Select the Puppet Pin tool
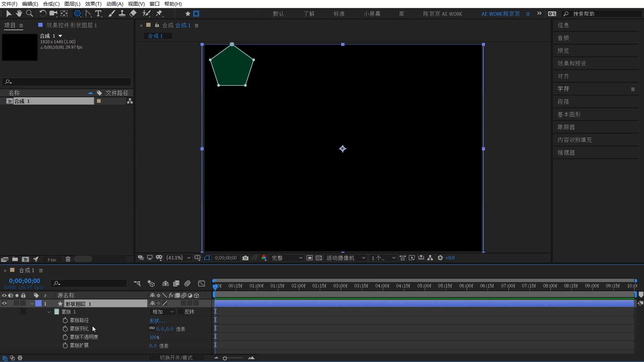 (159, 13)
